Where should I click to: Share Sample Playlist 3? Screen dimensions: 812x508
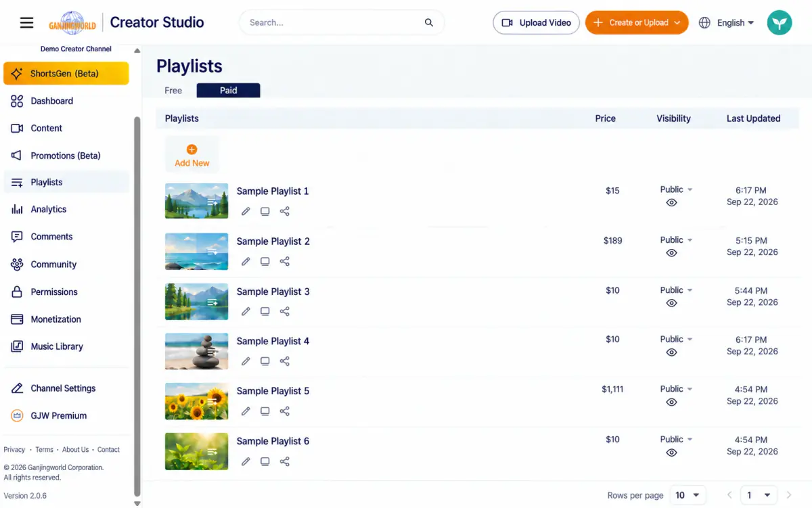pos(285,311)
